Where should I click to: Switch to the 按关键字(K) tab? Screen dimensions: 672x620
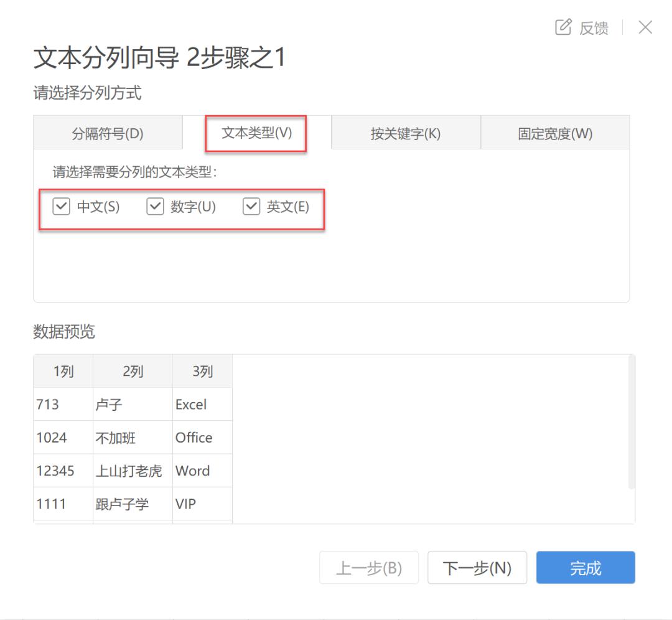coord(405,133)
